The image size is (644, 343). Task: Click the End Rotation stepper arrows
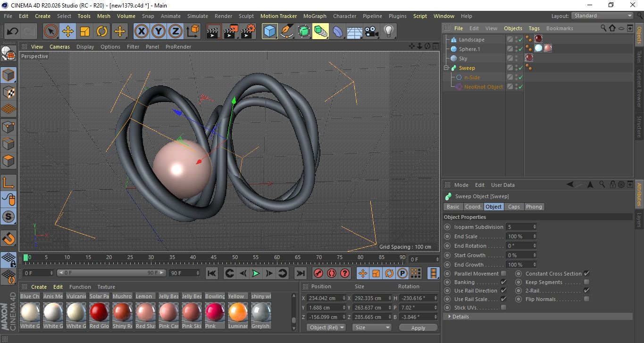(x=535, y=246)
